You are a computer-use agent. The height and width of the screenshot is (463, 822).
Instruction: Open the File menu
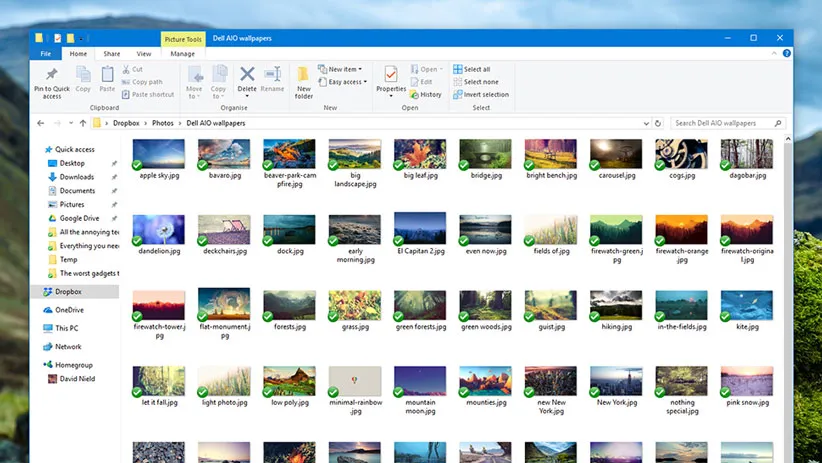point(46,54)
